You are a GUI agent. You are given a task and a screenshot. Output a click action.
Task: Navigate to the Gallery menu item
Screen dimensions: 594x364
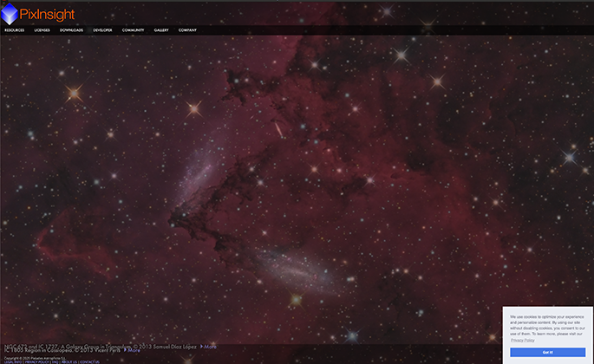161,30
